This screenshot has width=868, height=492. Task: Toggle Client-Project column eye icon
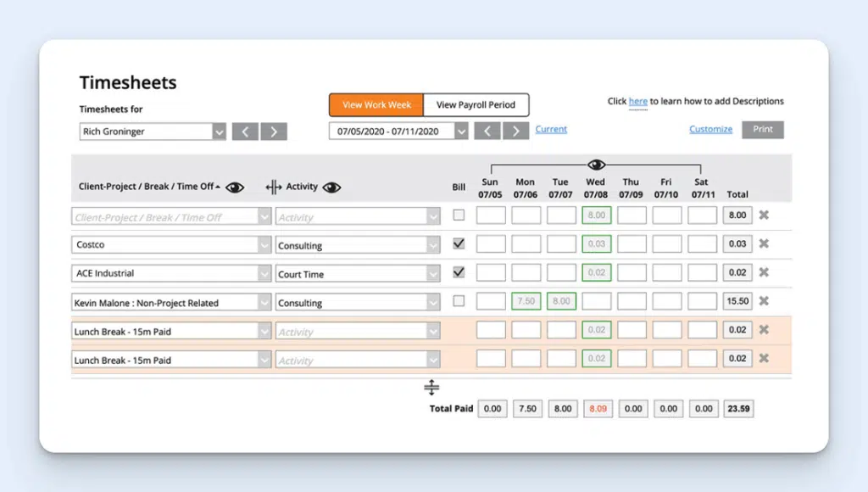point(235,187)
